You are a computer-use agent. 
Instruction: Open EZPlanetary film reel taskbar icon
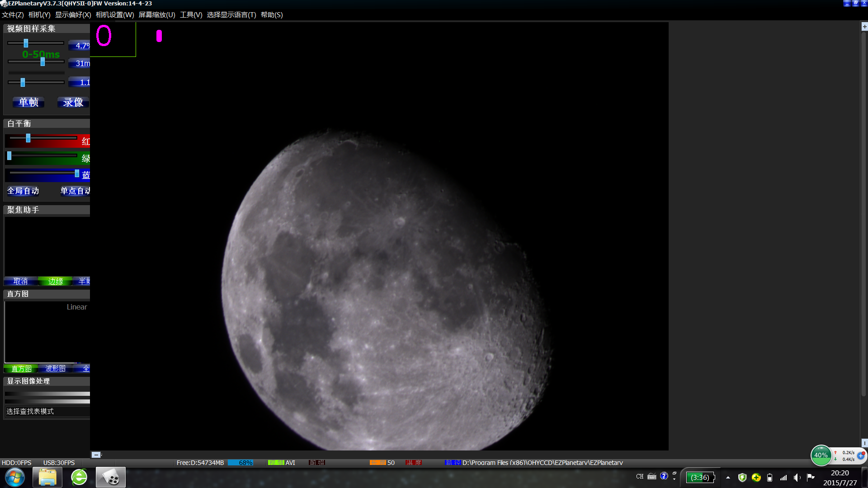[x=110, y=477]
